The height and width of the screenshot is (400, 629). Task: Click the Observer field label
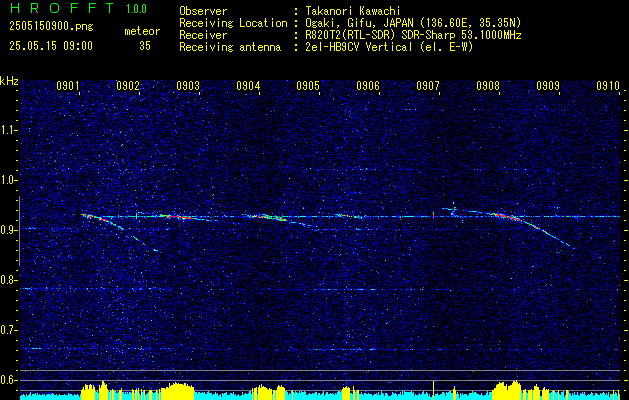[203, 11]
